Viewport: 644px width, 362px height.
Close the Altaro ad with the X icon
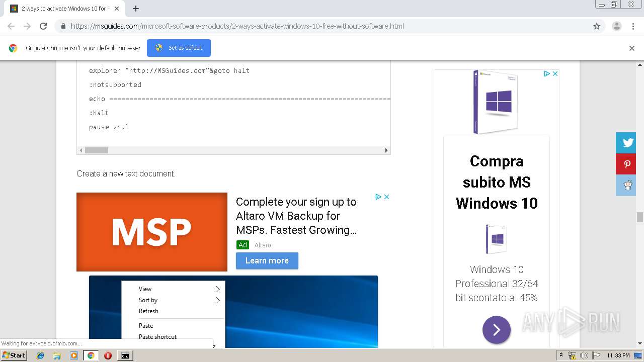(x=386, y=197)
